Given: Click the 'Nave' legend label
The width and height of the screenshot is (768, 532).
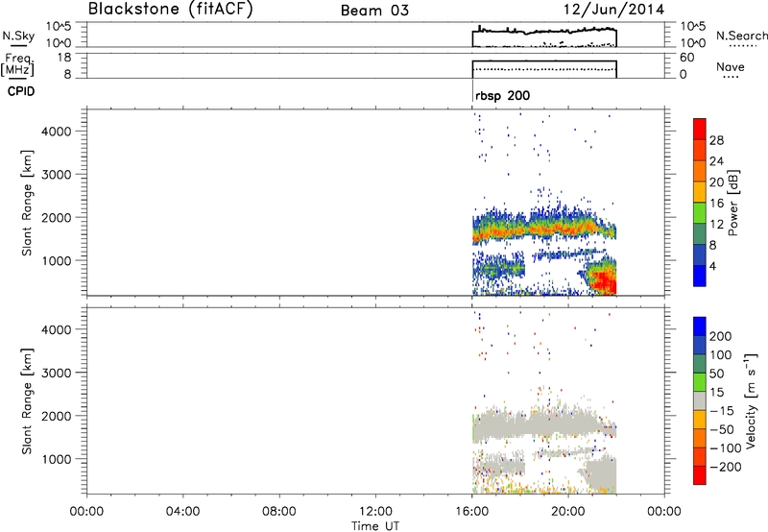Looking at the screenshot, I should pos(731,66).
